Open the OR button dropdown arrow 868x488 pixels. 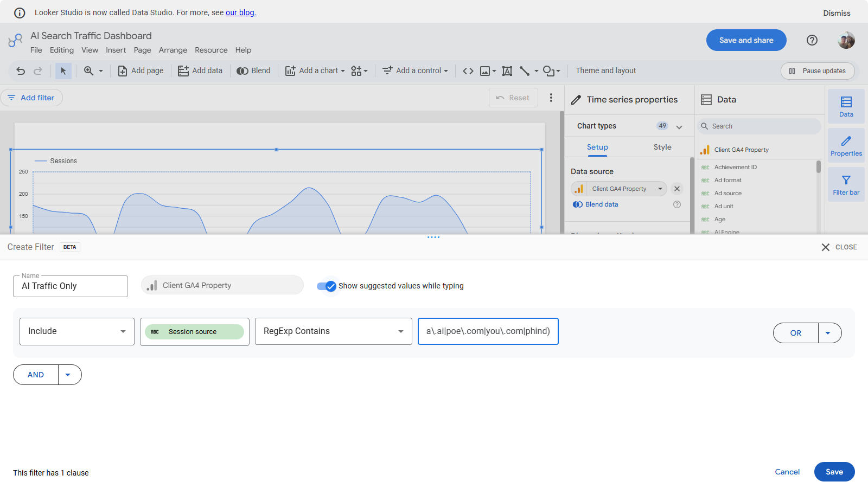pos(828,333)
